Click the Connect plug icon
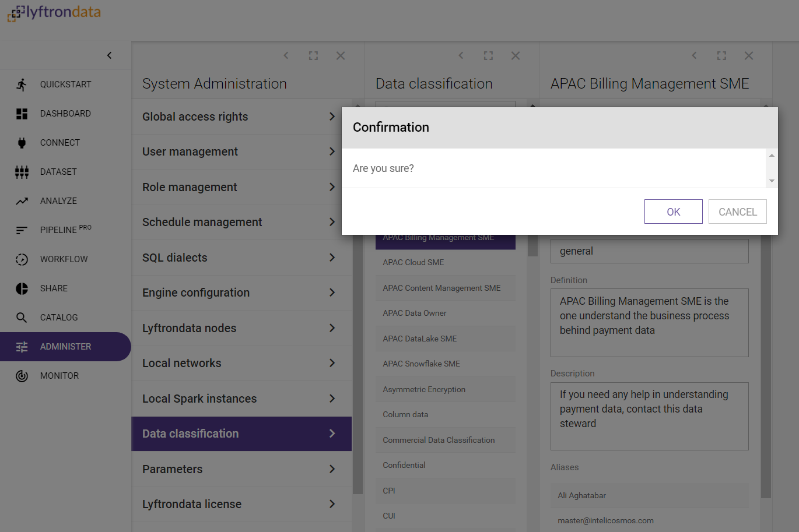Screen dimensions: 799x532 [22, 143]
